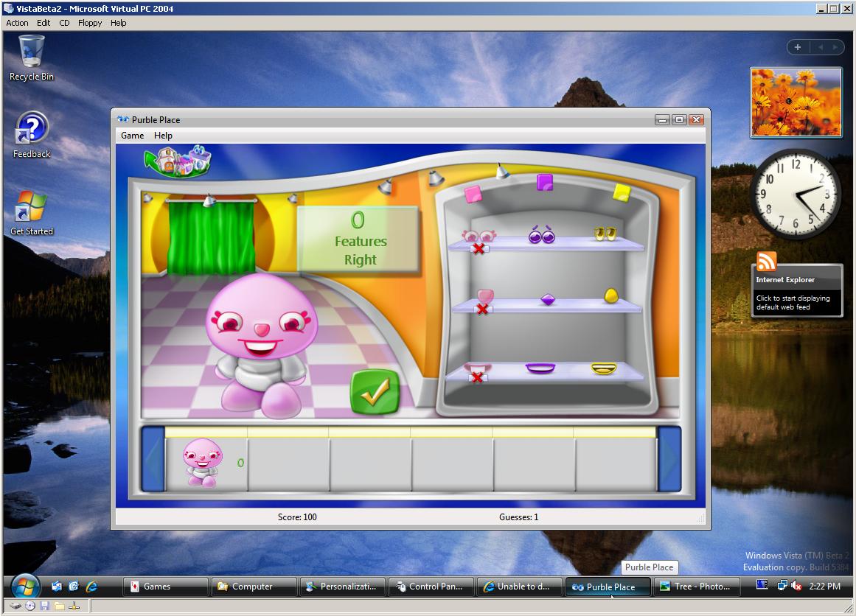
Task: Click the RSS feed gadget orange icon
Action: point(767,261)
